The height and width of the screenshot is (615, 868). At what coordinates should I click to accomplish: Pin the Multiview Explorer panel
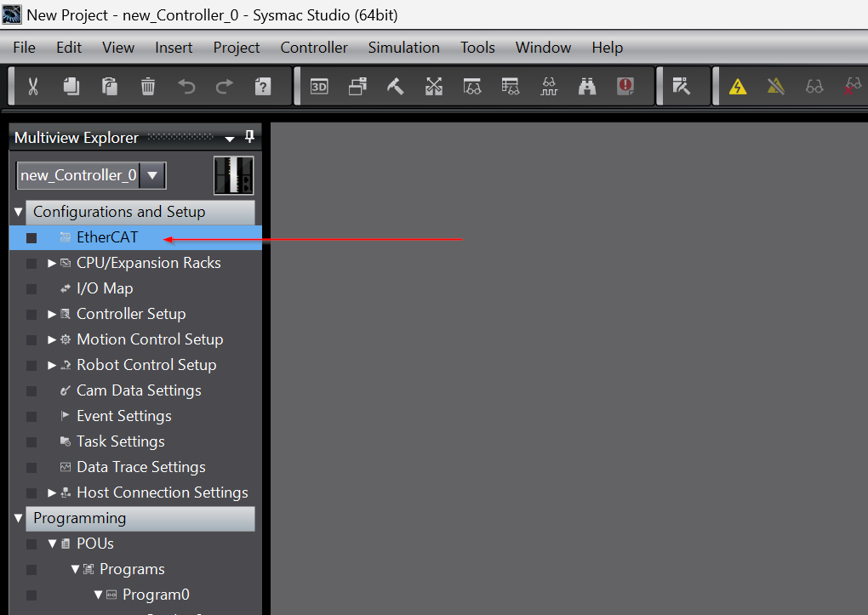coord(249,137)
